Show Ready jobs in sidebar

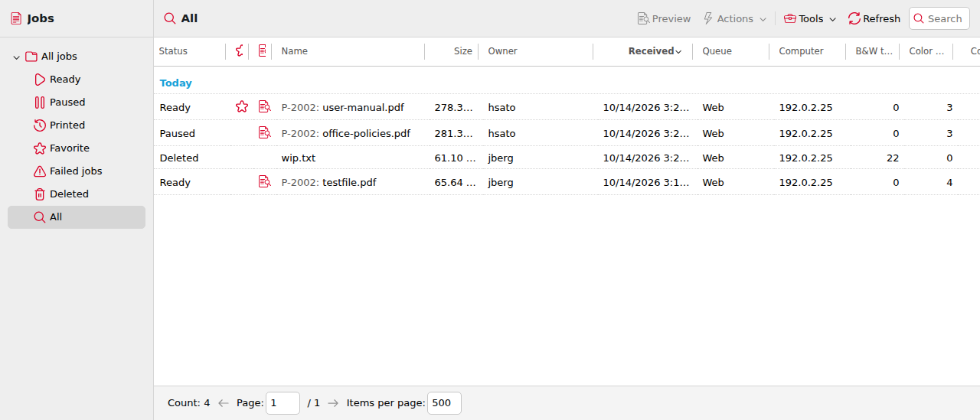pyautogui.click(x=65, y=80)
